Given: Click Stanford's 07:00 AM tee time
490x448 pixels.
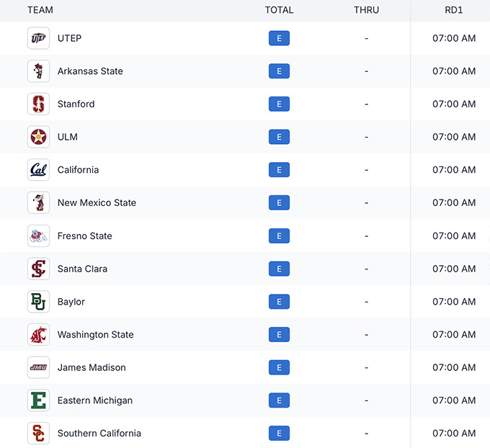Looking at the screenshot, I should pos(454,104).
